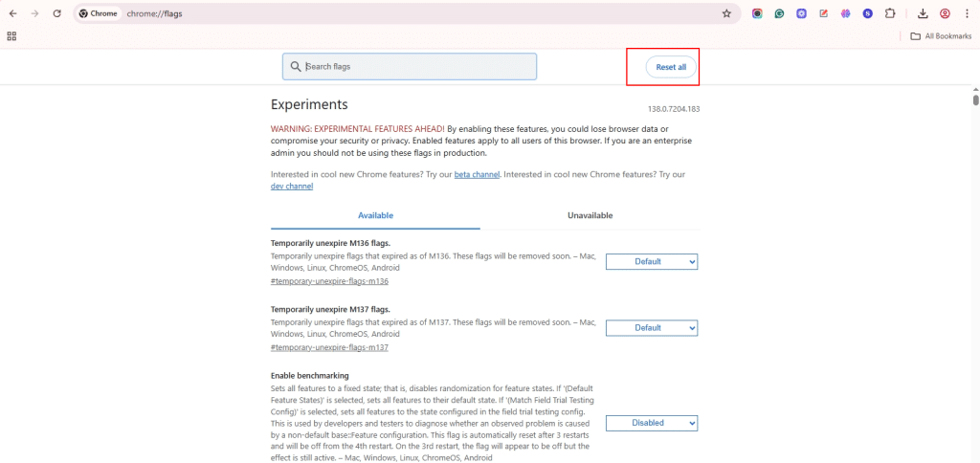The height and width of the screenshot is (463, 980).
Task: Reload the page with the refresh icon
Action: (56, 13)
